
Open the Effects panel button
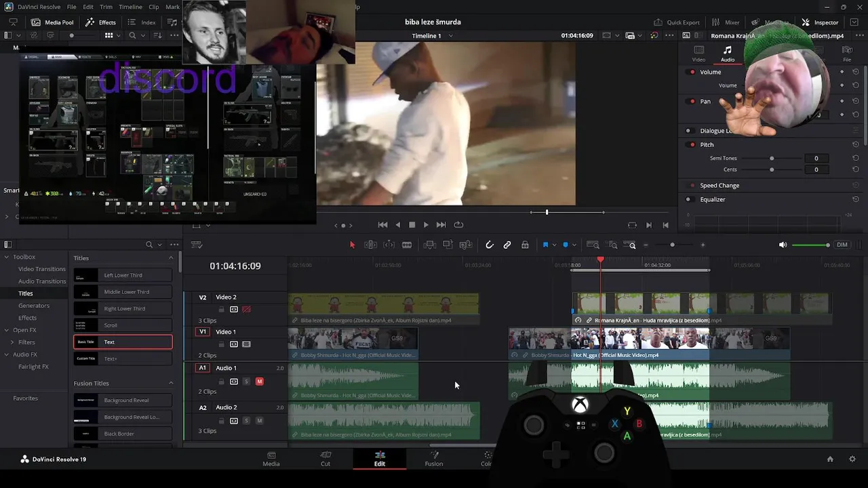pyautogui.click(x=101, y=22)
